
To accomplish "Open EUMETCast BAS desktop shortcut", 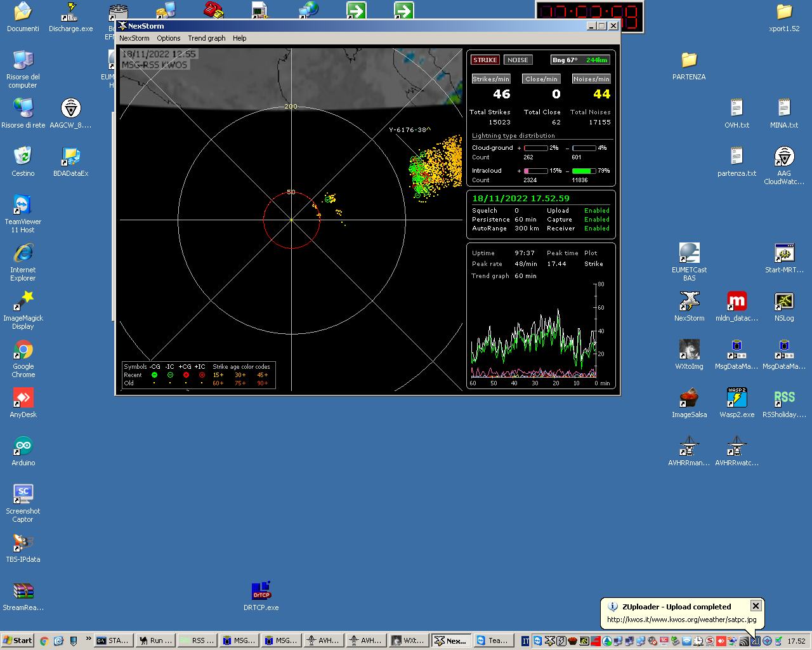I will (x=689, y=262).
